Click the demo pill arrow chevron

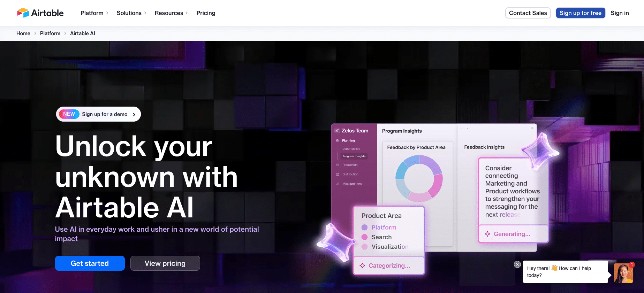coord(134,114)
